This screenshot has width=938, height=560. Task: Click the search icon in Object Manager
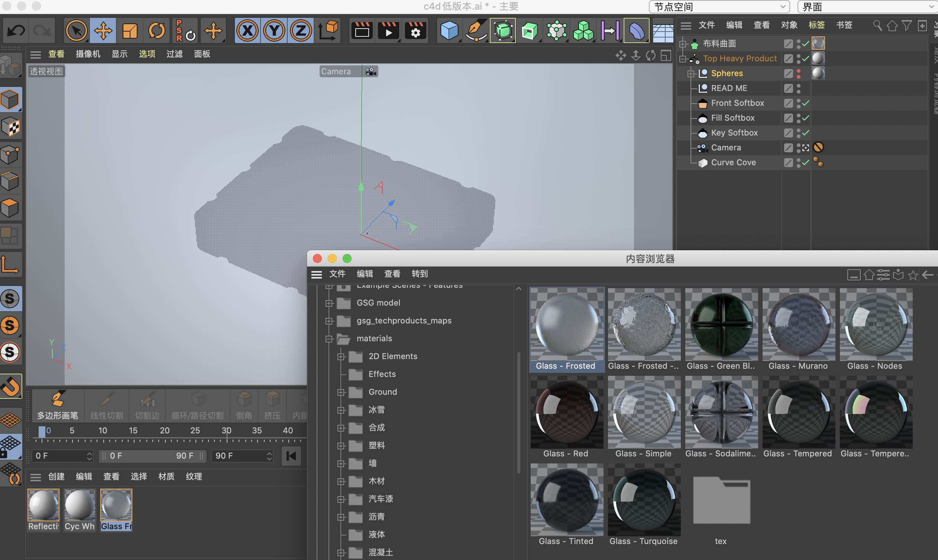point(877,25)
